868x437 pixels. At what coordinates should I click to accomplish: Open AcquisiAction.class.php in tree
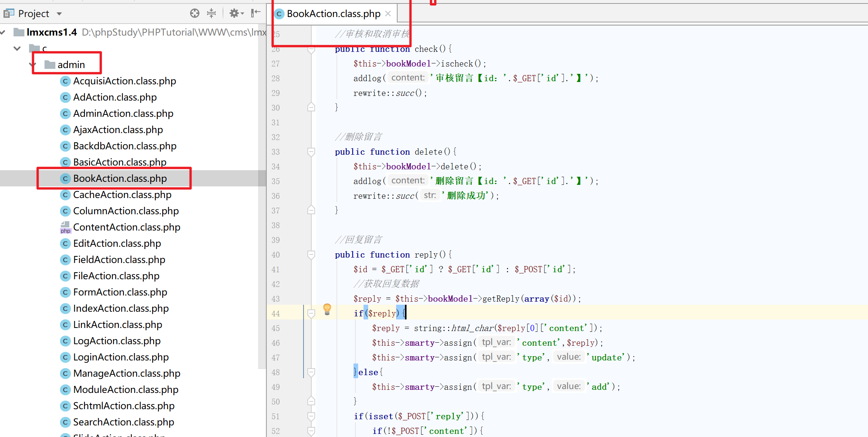tap(124, 81)
